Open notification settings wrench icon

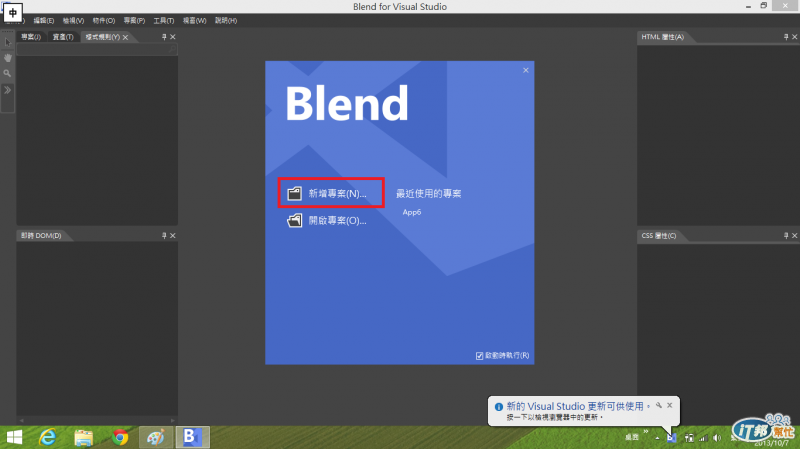pyautogui.click(x=659, y=406)
